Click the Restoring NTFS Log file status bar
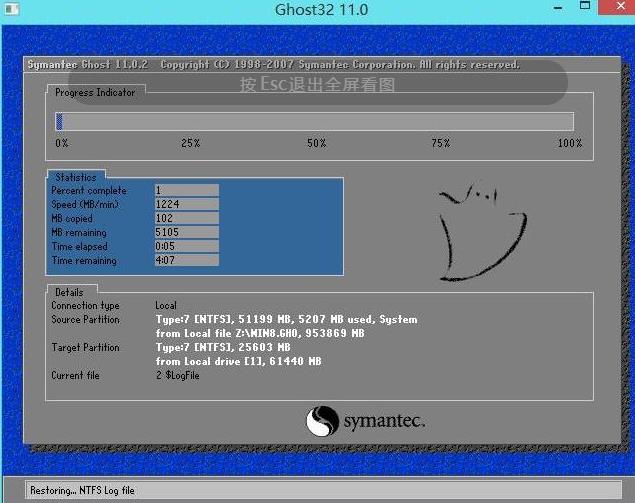 coord(324,490)
